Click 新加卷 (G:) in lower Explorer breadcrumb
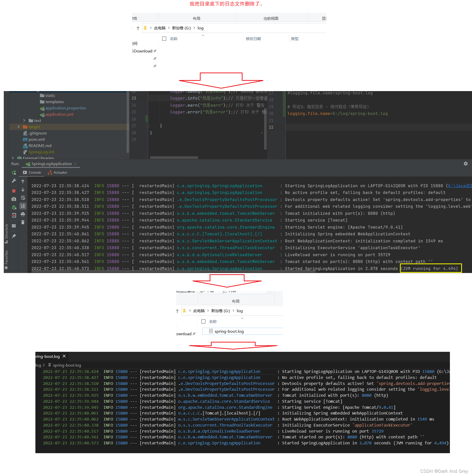This screenshot has height=476, width=472. pos(220,311)
